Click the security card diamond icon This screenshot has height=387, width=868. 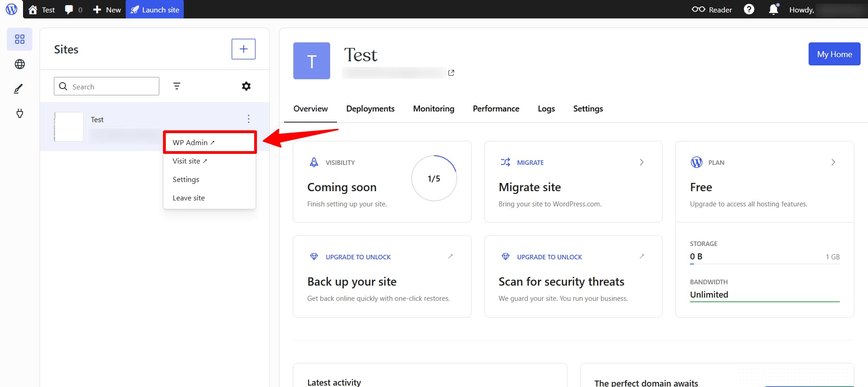[x=505, y=257]
